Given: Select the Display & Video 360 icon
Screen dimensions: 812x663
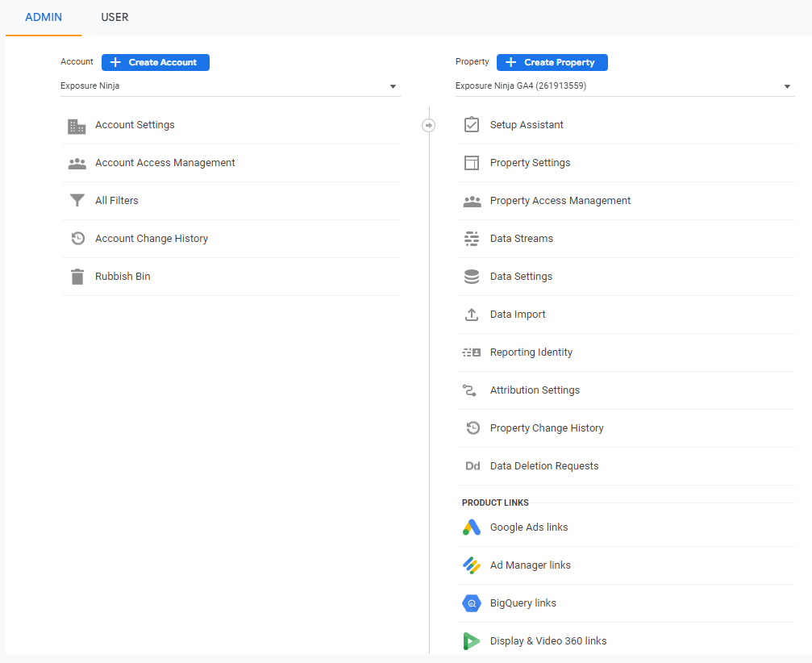Looking at the screenshot, I should pyautogui.click(x=472, y=640).
